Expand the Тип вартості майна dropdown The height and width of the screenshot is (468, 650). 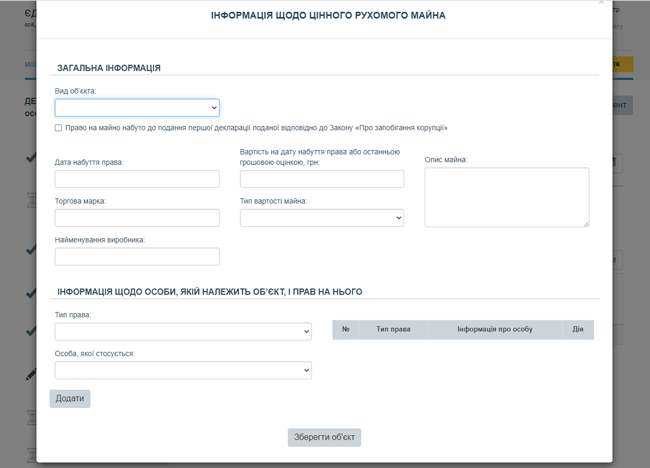(321, 217)
